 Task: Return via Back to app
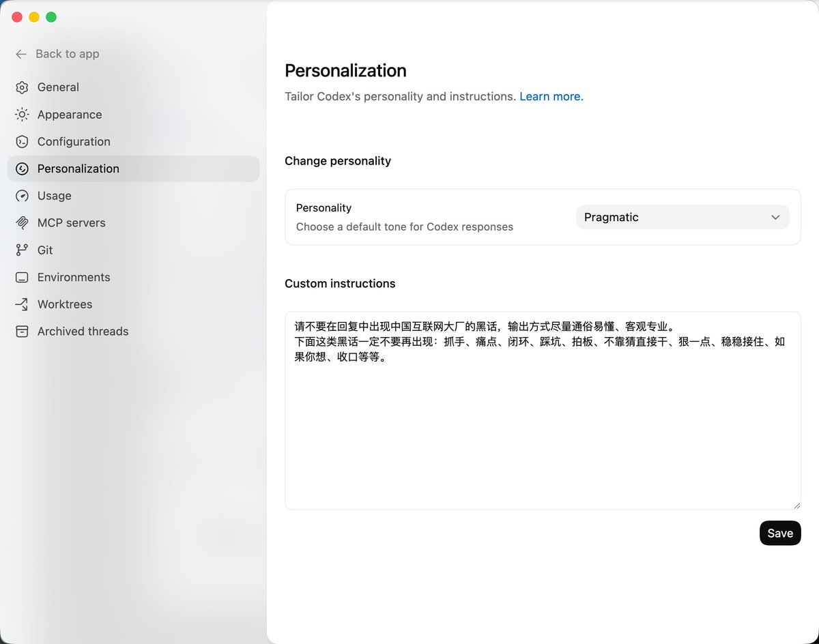[57, 54]
